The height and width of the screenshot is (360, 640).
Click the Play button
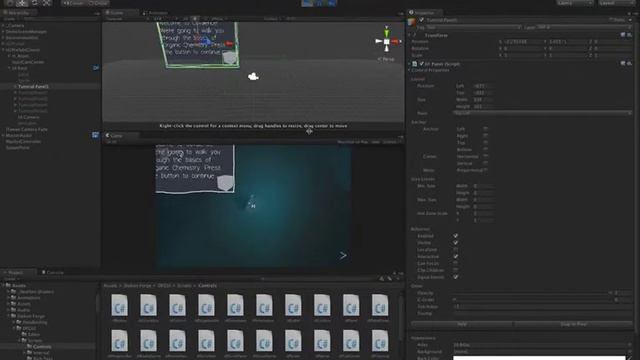tap(307, 3)
